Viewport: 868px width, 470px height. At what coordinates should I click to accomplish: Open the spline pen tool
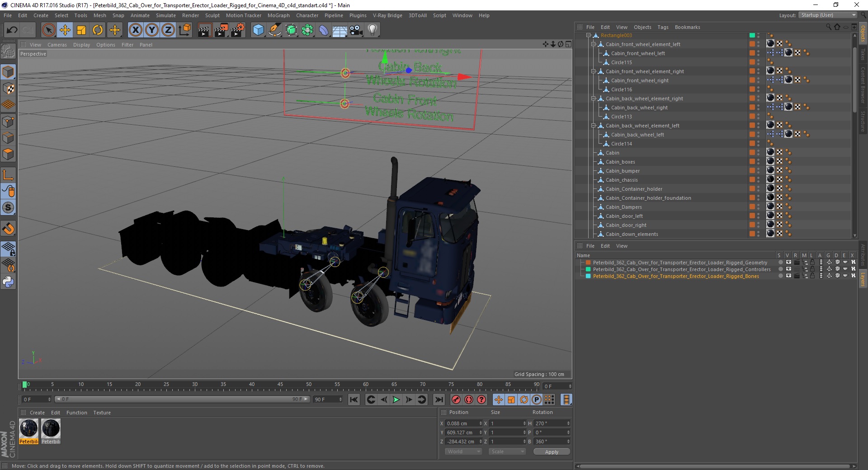(275, 30)
